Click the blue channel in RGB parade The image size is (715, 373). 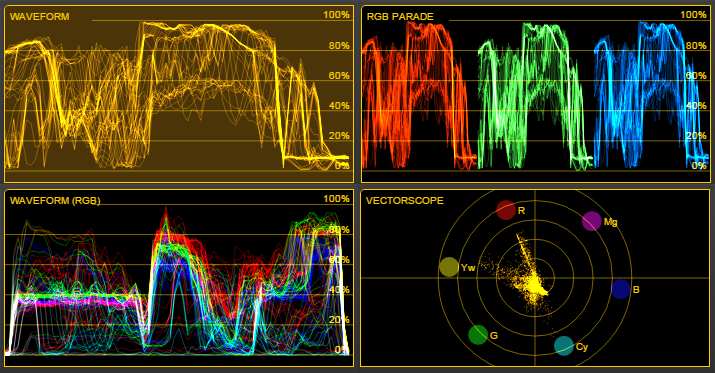[x=652, y=96]
